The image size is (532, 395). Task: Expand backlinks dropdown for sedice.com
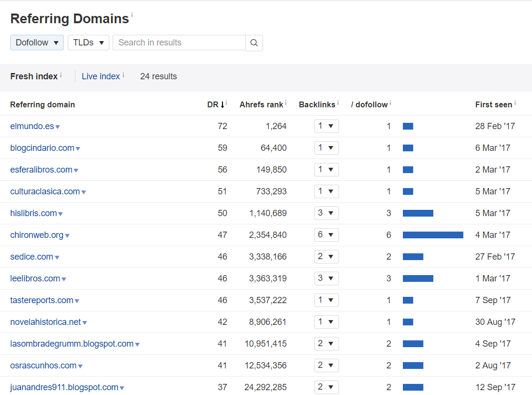326,256
